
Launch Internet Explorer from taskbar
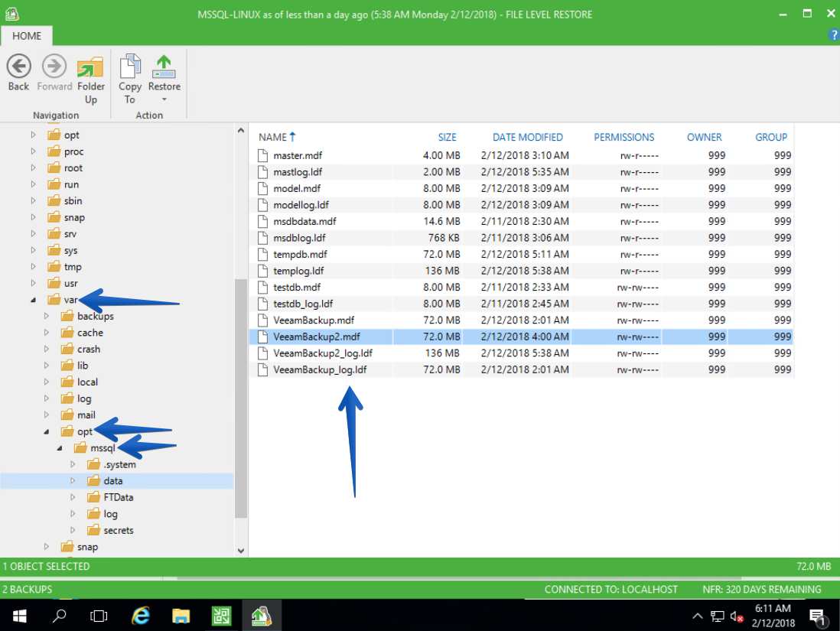click(x=141, y=616)
